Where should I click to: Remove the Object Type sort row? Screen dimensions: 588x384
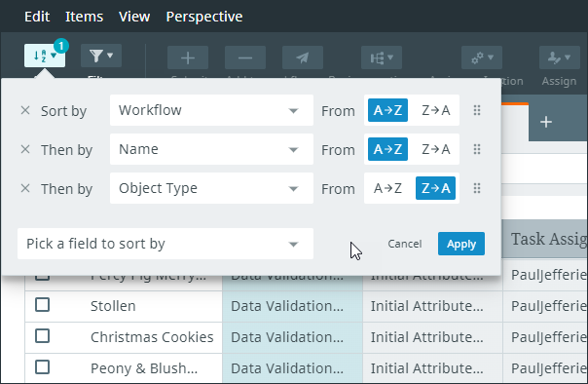pos(25,188)
